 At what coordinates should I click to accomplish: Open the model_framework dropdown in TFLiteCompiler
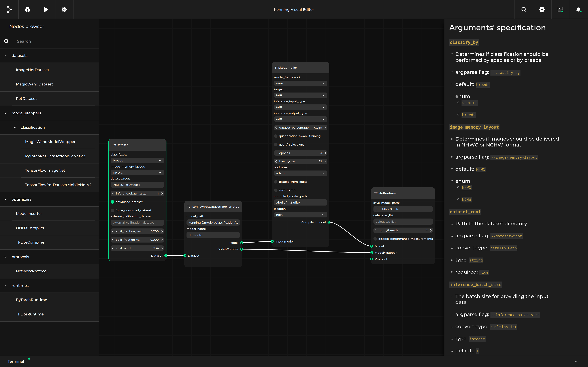301,83
